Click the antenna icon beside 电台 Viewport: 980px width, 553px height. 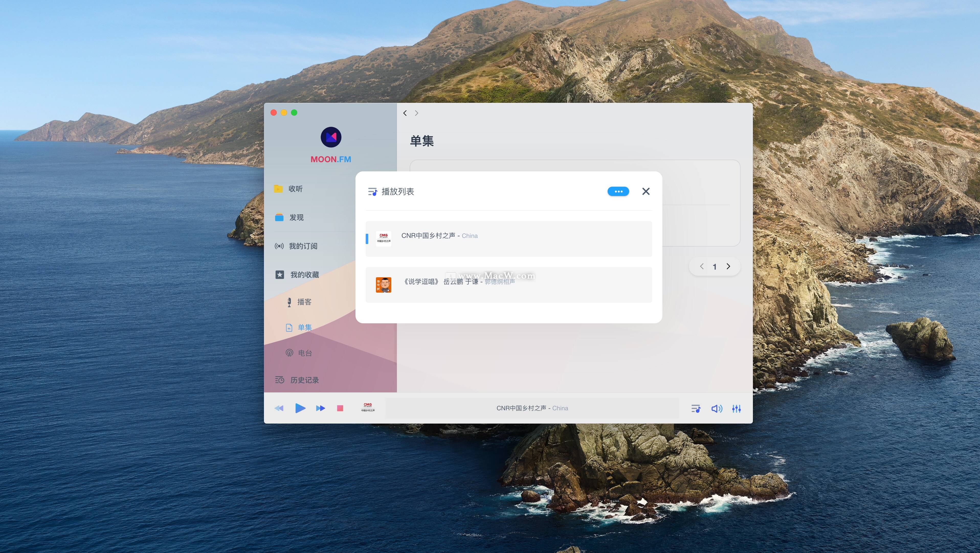coord(289,353)
